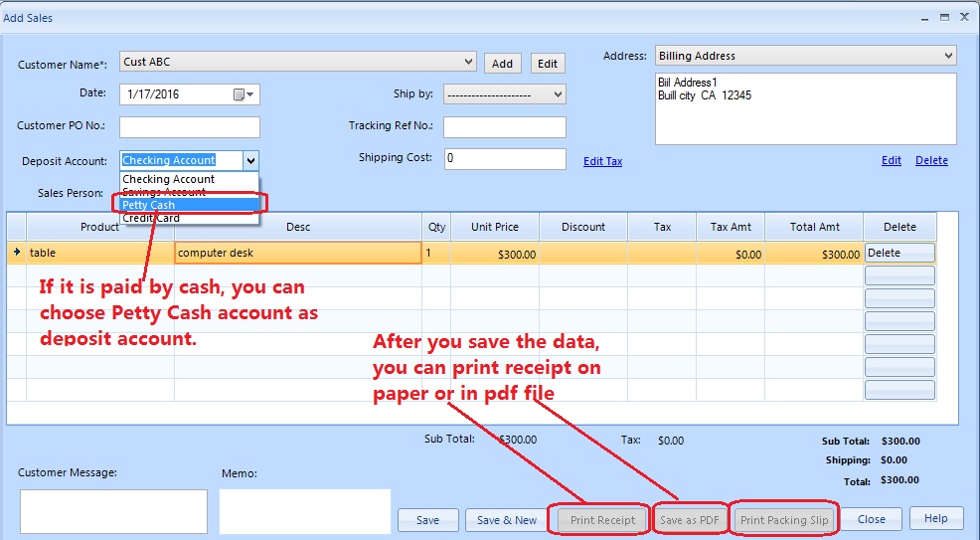Expand the Customer Name dropdown
The width and height of the screenshot is (980, 540).
pos(469,62)
